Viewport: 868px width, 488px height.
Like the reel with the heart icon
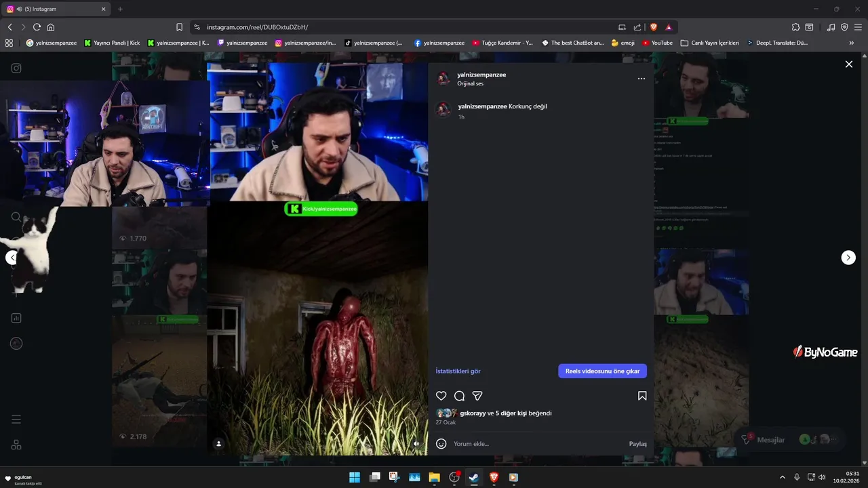[441, 396]
